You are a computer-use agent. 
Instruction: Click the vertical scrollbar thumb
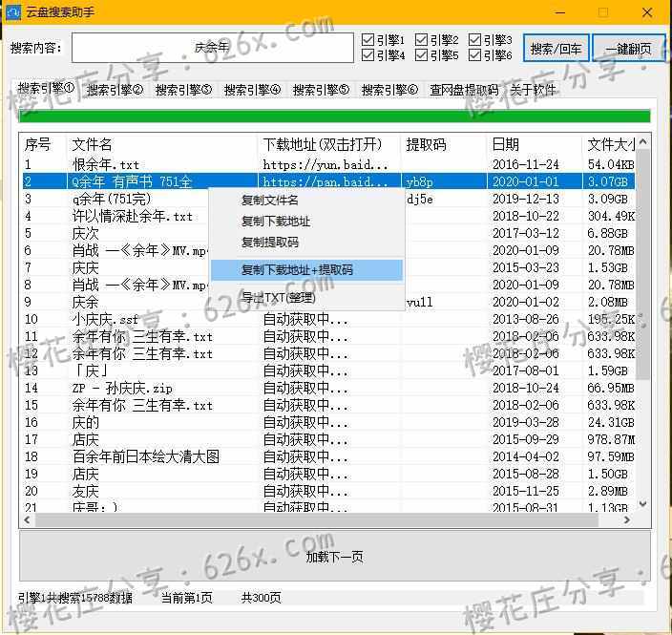[x=642, y=264]
